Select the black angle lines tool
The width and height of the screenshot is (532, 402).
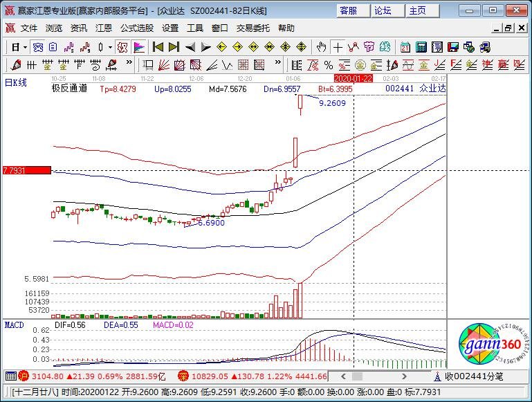coord(212,64)
